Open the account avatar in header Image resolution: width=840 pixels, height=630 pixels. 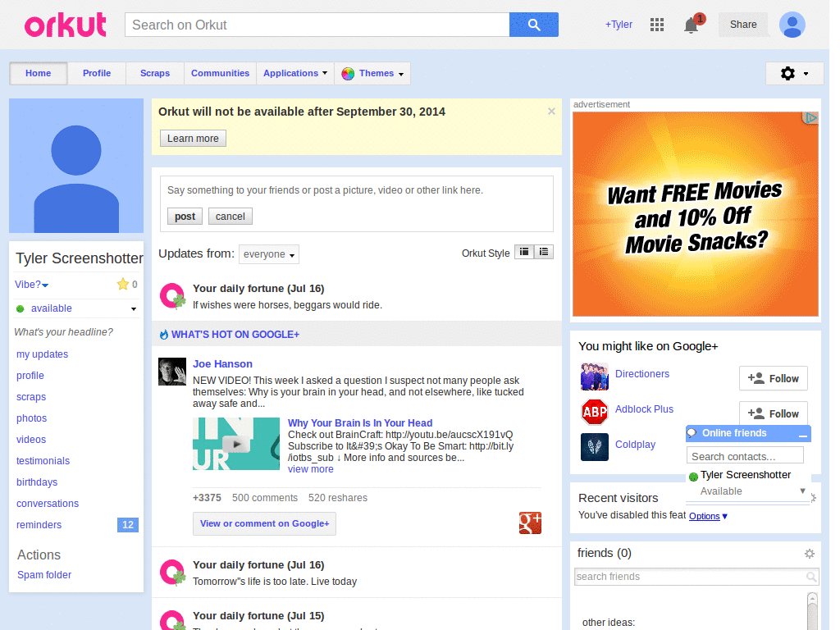[x=792, y=25]
